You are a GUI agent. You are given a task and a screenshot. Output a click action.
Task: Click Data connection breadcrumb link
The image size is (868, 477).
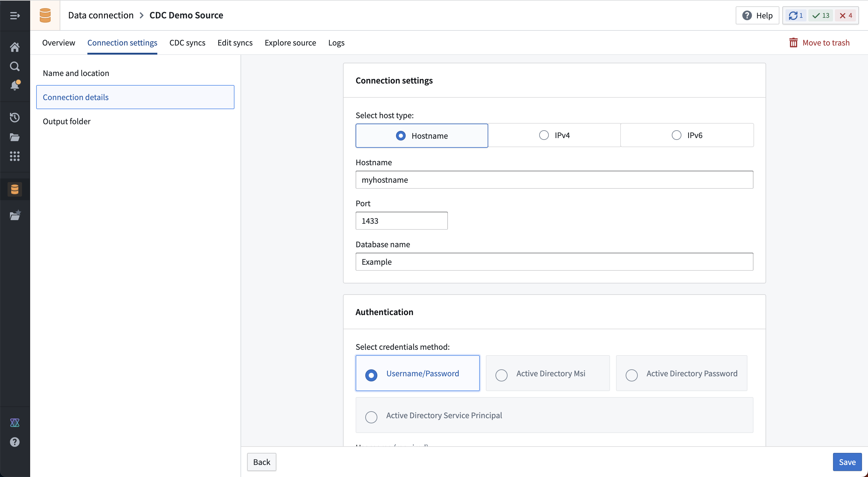(x=101, y=15)
